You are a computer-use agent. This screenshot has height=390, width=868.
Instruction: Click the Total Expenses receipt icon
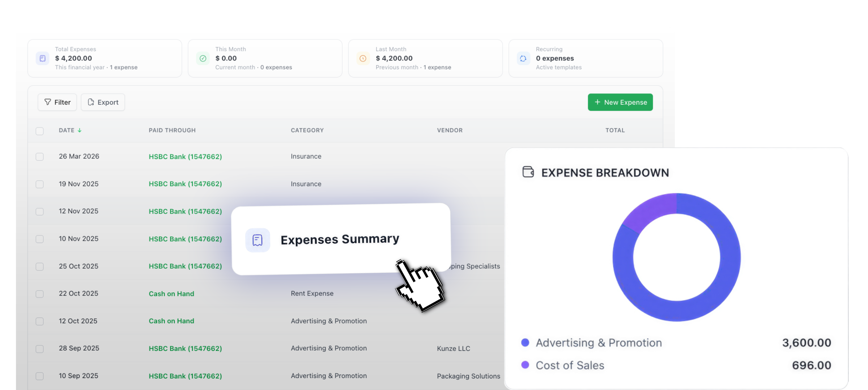43,58
